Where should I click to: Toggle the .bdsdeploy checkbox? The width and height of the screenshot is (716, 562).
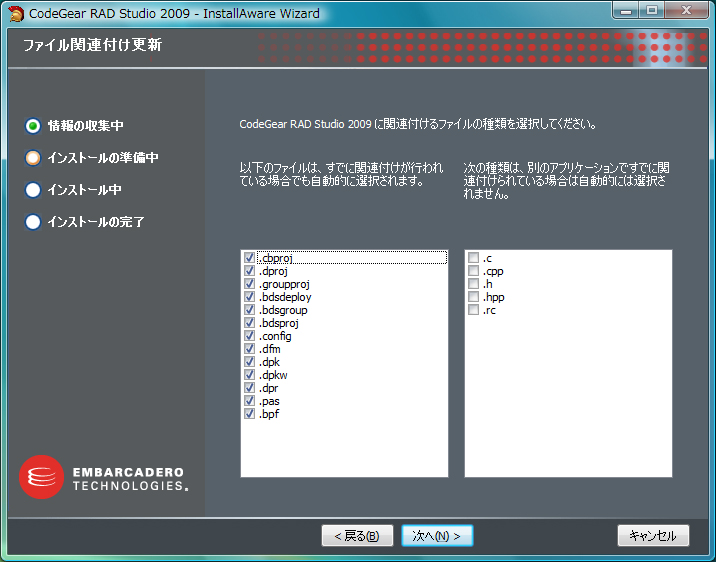249,297
